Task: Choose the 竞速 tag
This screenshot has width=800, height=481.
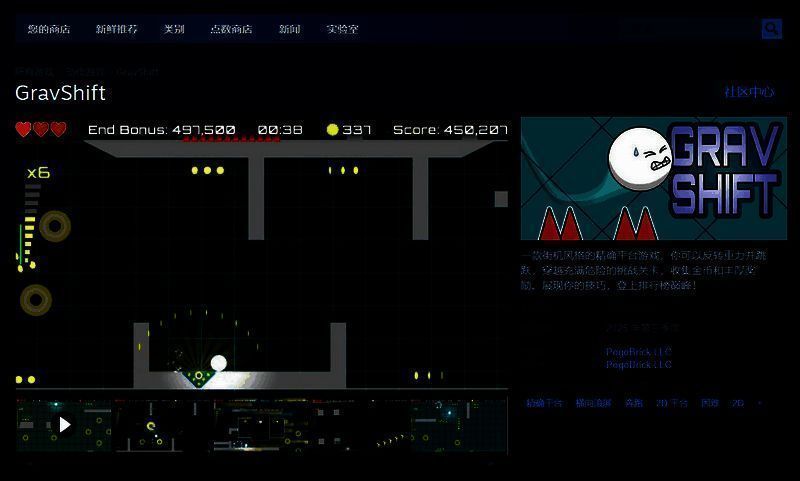Action: [633, 404]
